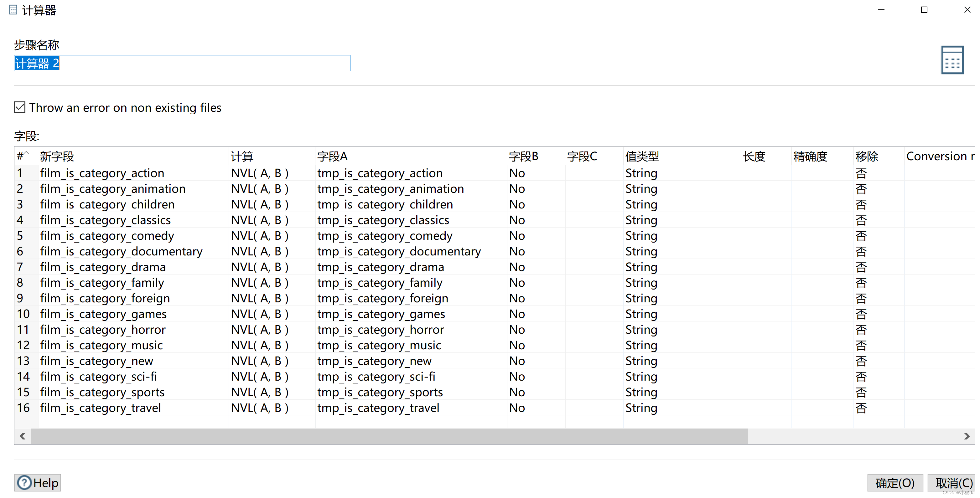Click the 字段A column header
The width and height of the screenshot is (980, 498).
click(x=332, y=156)
